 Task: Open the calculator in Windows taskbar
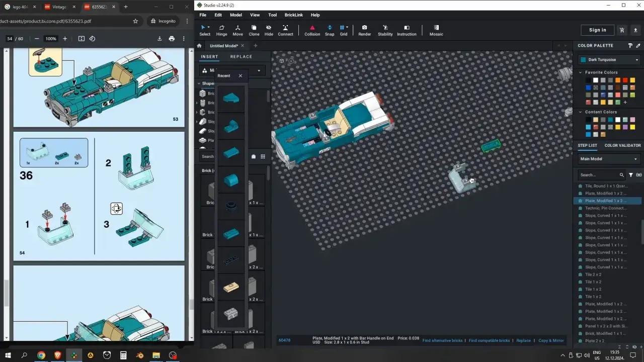(x=123, y=355)
